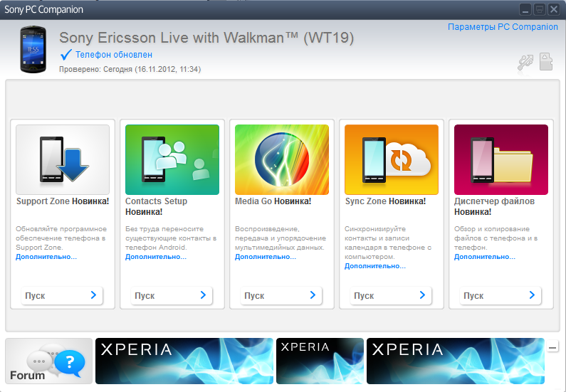Click the phone image in the header
The width and height of the screenshot is (566, 392).
(32, 49)
